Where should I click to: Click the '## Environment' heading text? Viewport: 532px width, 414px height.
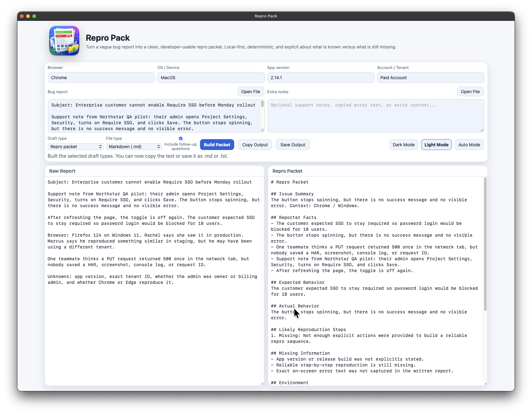coord(290,383)
